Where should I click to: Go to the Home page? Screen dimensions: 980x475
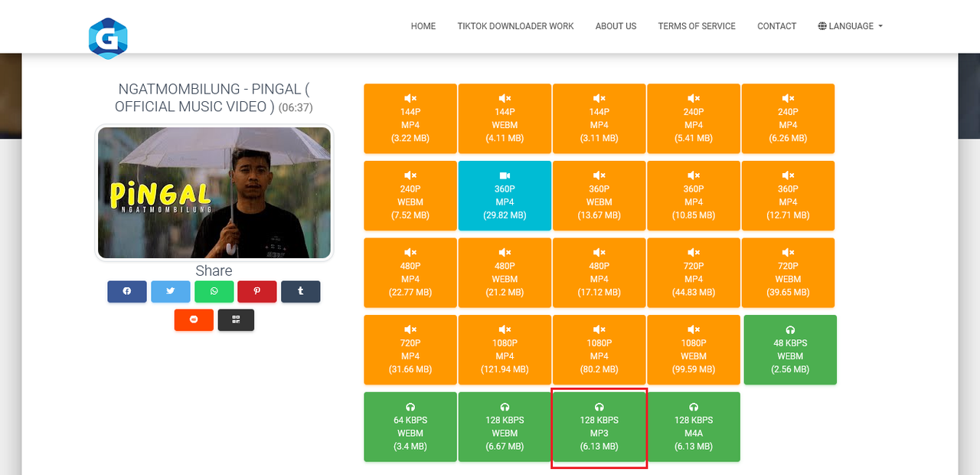[423, 26]
